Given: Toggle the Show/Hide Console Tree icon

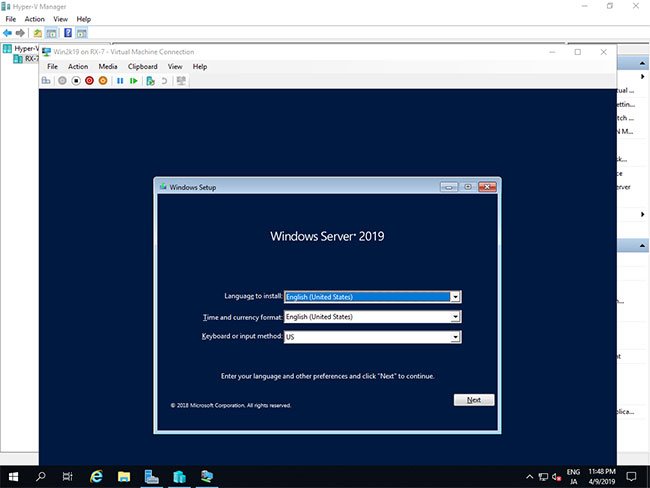Looking at the screenshot, I should (51, 33).
